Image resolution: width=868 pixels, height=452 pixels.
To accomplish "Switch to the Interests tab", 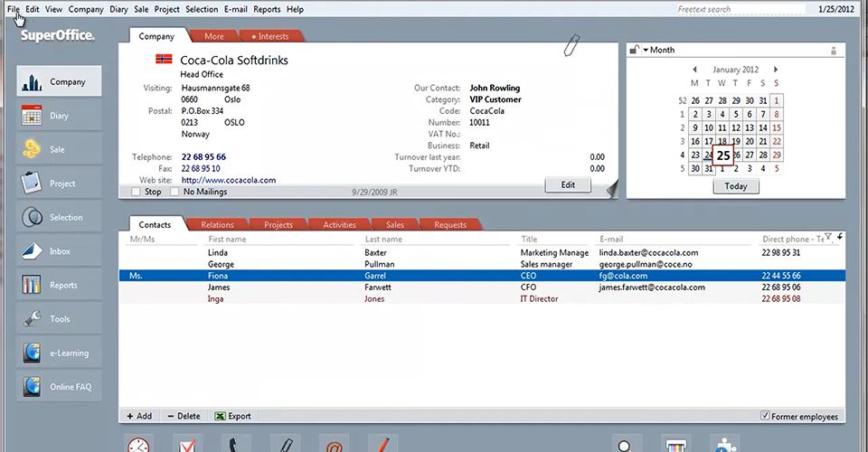I will [x=271, y=36].
